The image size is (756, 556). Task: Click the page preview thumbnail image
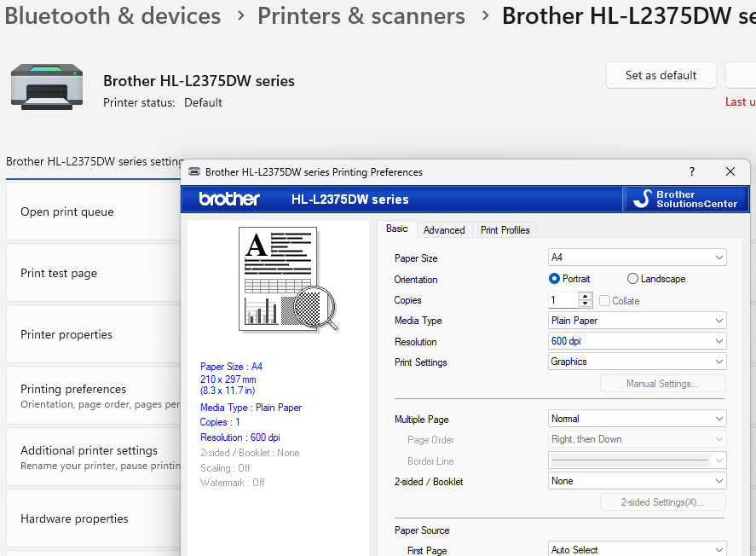pyautogui.click(x=288, y=280)
